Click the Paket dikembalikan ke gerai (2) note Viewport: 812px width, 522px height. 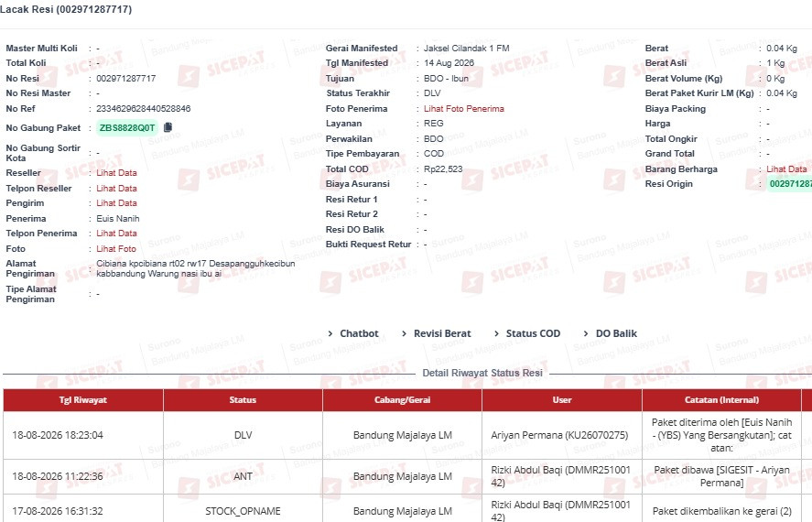[x=721, y=511]
